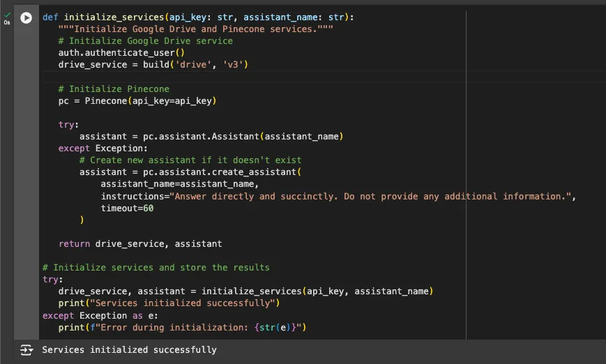The image size is (606, 364).
Task: Click the 0s execution time label
Action: click(x=8, y=22)
